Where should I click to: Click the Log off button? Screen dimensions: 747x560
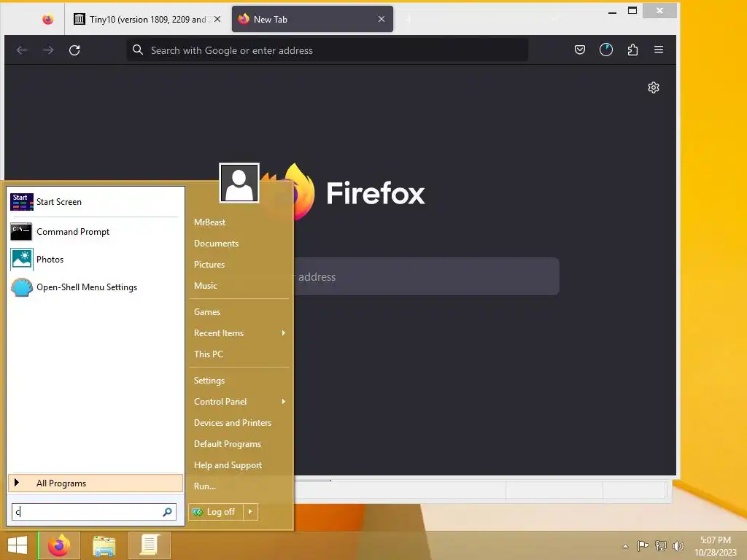(216, 512)
